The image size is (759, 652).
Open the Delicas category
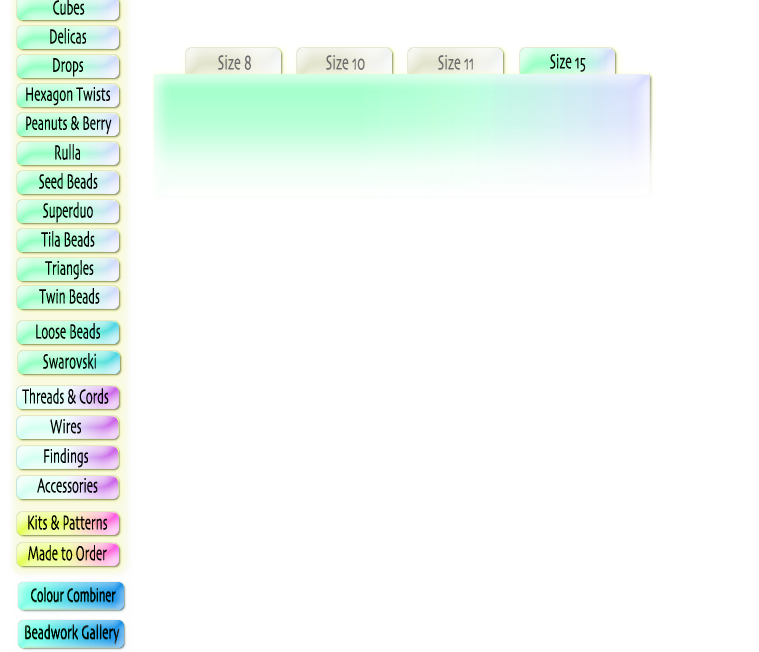68,37
